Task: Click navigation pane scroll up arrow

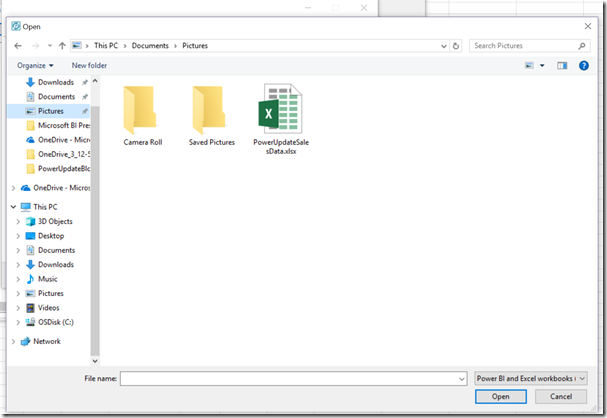Action: pyautogui.click(x=95, y=81)
